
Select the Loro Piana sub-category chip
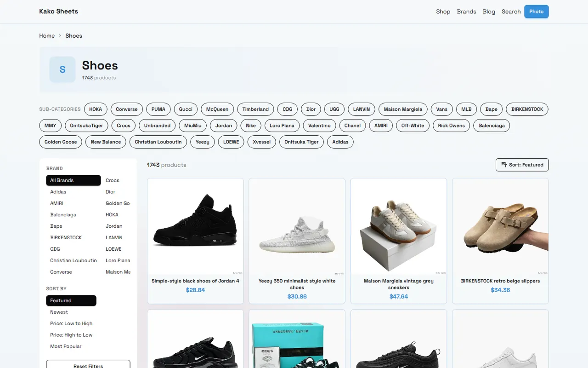[x=282, y=125]
